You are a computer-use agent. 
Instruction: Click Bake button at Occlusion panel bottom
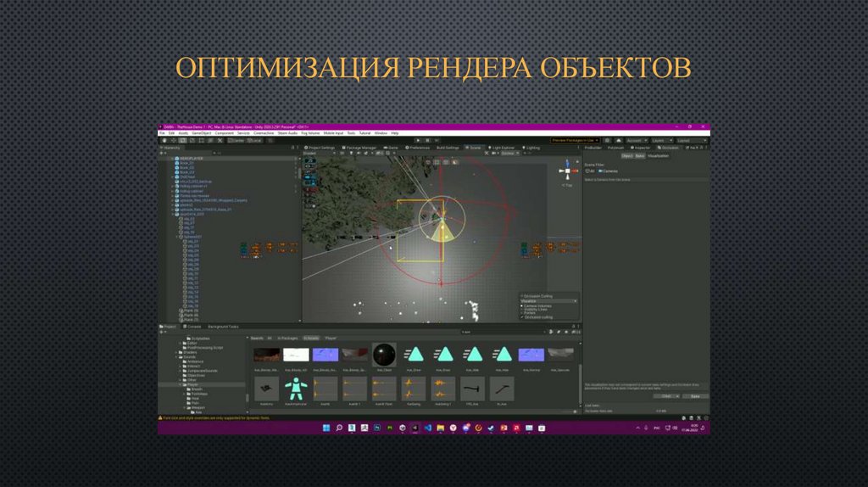click(696, 396)
